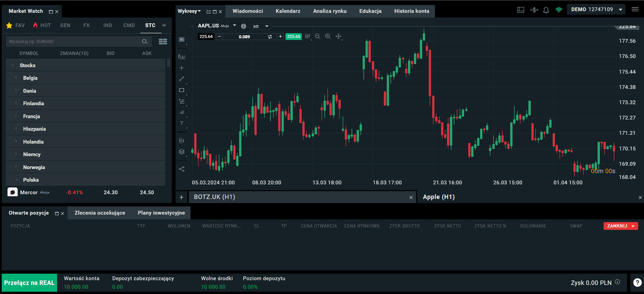Select the trend line drawing tool

[182, 79]
